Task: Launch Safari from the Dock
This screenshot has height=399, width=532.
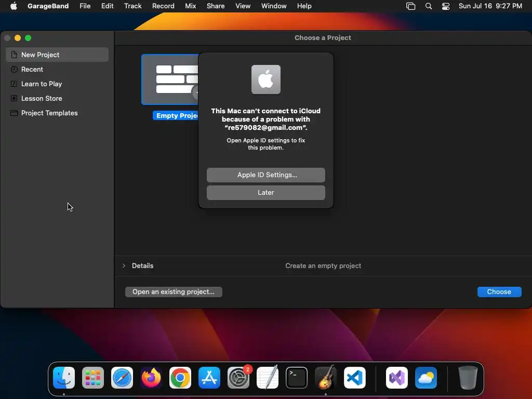Action: [x=122, y=378]
